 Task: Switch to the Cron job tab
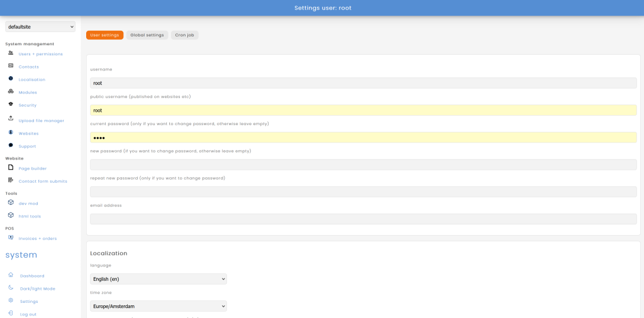(184, 35)
